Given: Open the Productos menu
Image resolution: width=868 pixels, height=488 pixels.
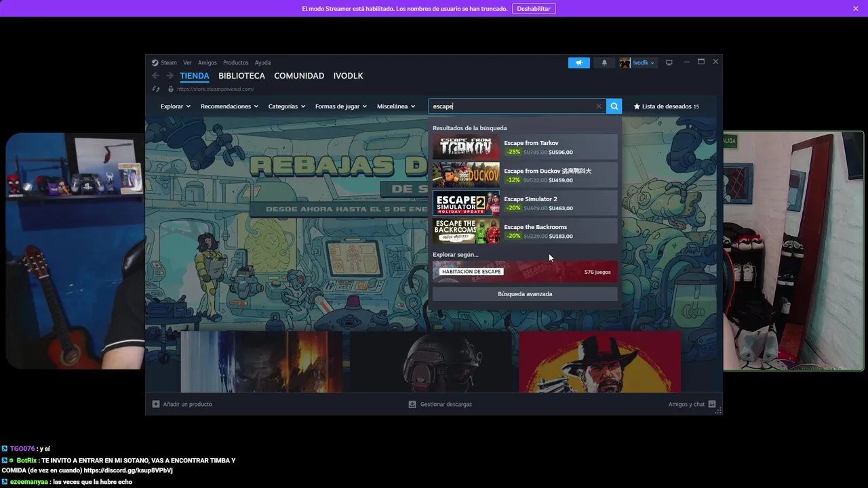Looking at the screenshot, I should click(x=236, y=62).
